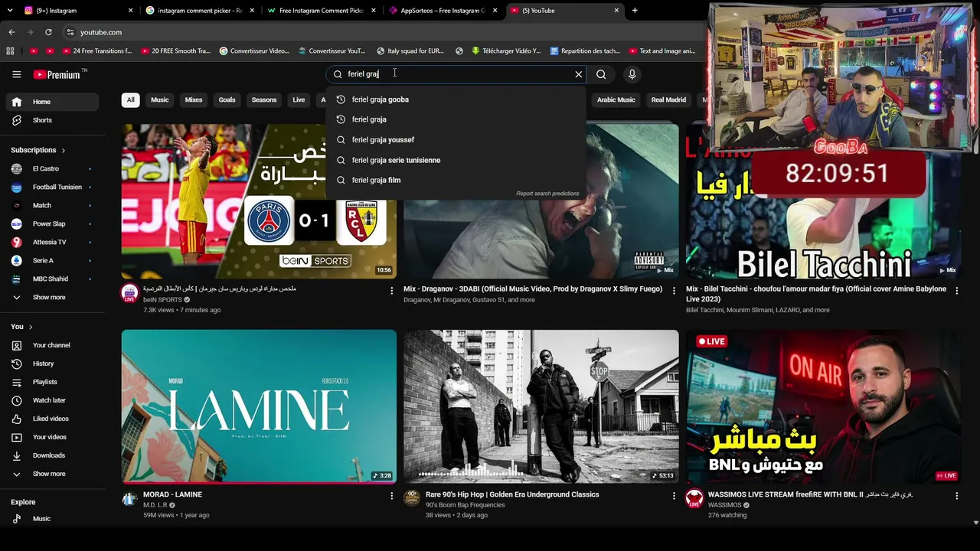
Task: Select the 'feriel graja gooba' suggestion
Action: coord(456,99)
